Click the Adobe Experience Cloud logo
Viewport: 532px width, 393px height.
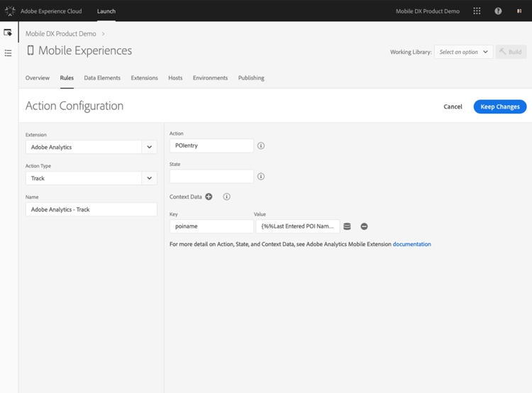click(10, 11)
